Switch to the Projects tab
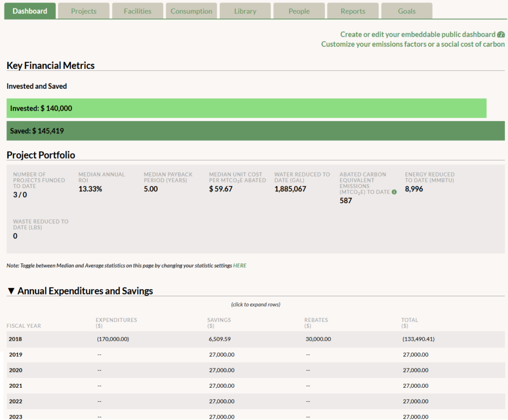Screen dimensions: 508x420 (83, 11)
